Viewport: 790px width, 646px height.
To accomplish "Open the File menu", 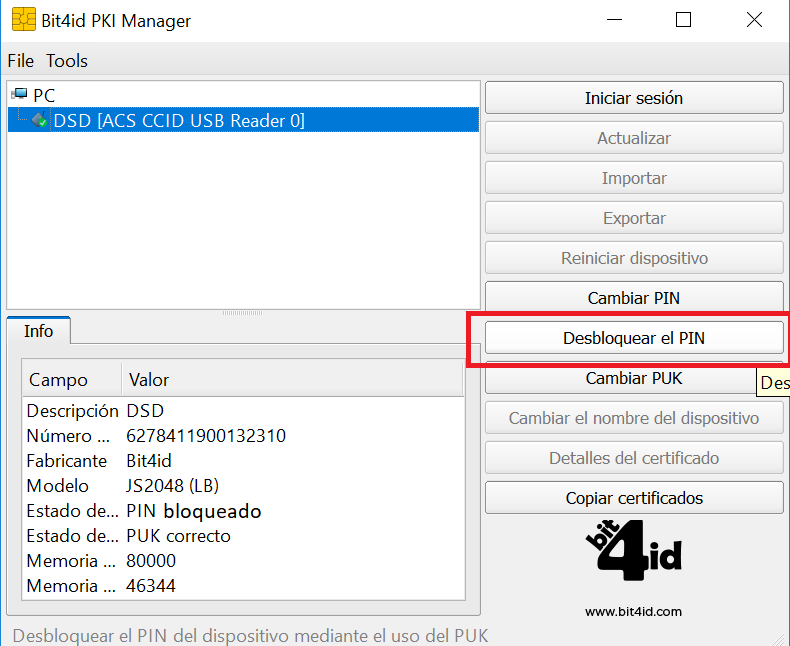I will pyautogui.click(x=21, y=61).
